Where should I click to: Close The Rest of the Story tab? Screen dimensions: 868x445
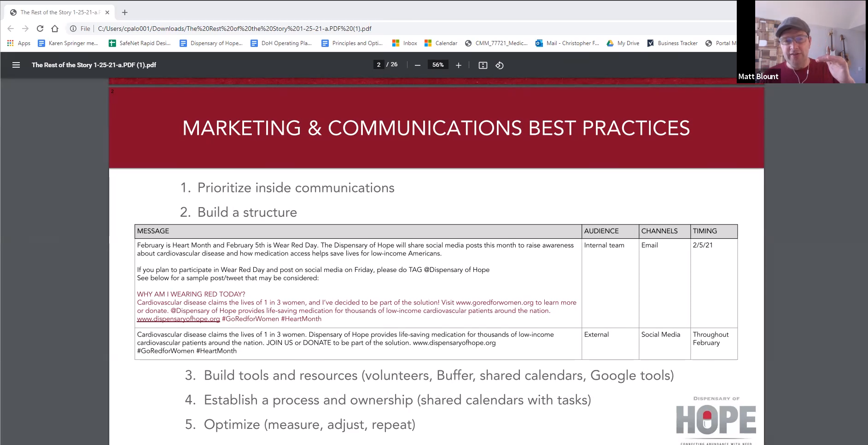tap(107, 12)
